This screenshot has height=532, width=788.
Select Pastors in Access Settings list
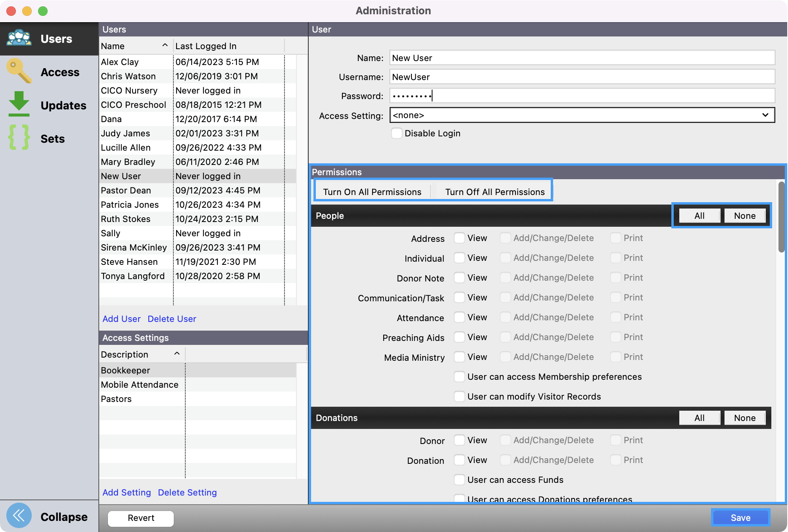point(116,399)
